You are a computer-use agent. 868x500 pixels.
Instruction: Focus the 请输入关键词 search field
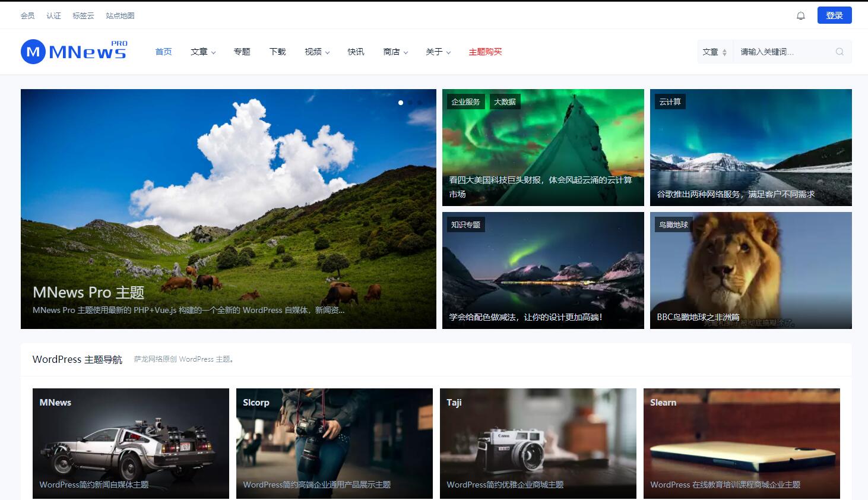(783, 52)
